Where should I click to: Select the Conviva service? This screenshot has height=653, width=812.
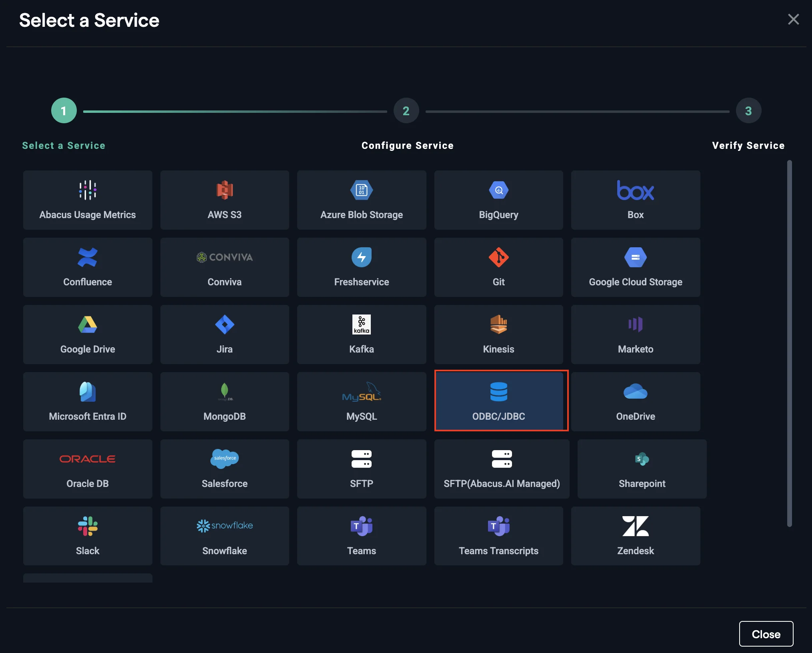[x=224, y=267]
